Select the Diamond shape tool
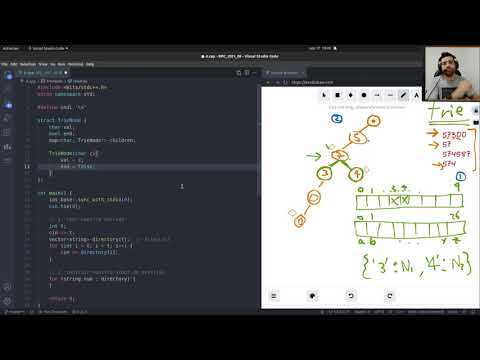The width and height of the screenshot is (480, 360). (x=351, y=95)
